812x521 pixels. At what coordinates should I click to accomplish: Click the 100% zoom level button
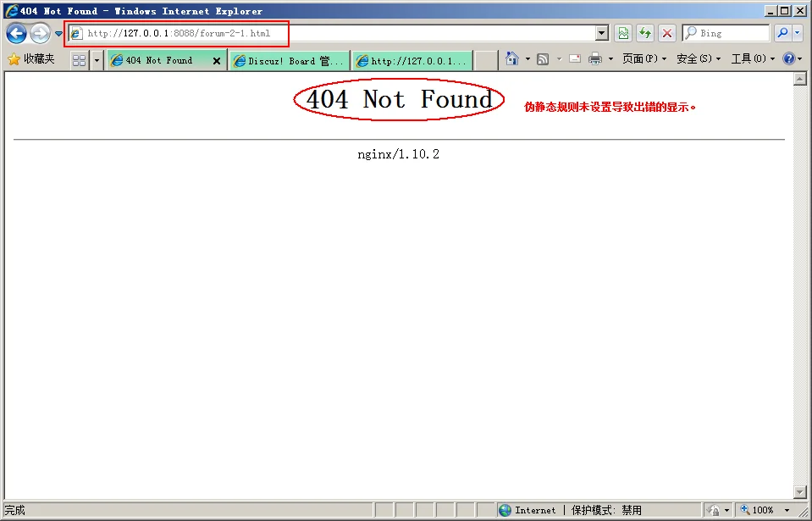pyautogui.click(x=757, y=510)
